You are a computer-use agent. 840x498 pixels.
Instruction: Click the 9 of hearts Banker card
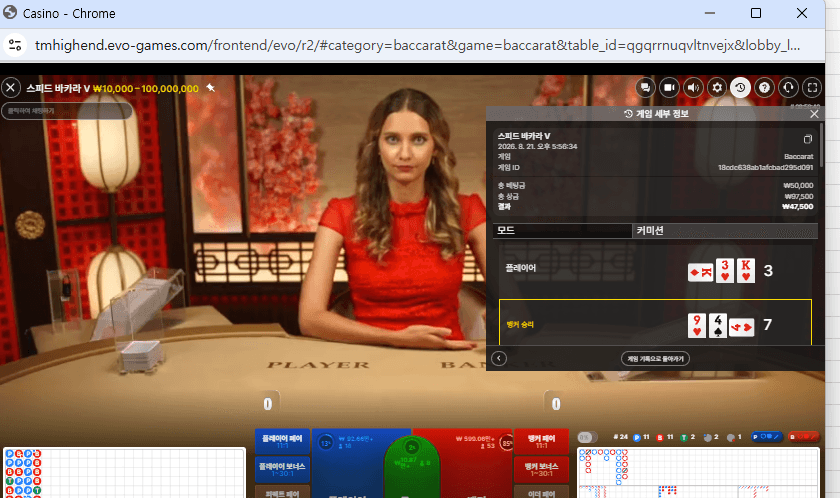tap(696, 326)
